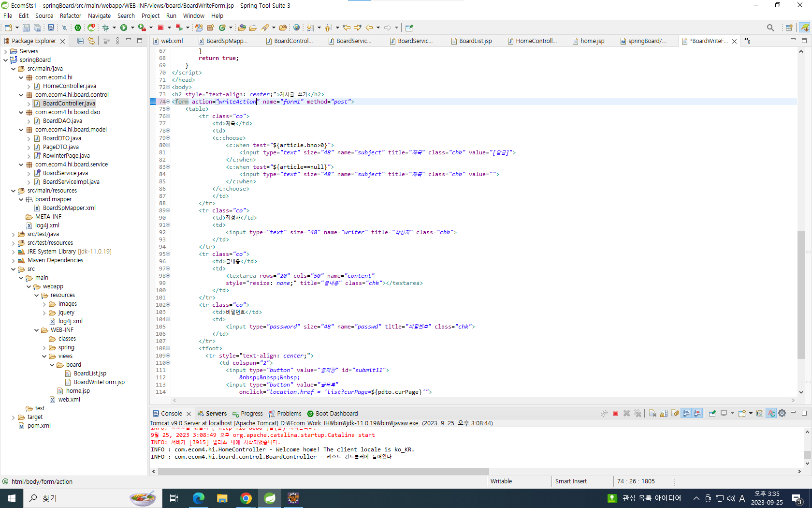
Task: Click the Debug bug icon in toolbar
Action: (x=105, y=28)
